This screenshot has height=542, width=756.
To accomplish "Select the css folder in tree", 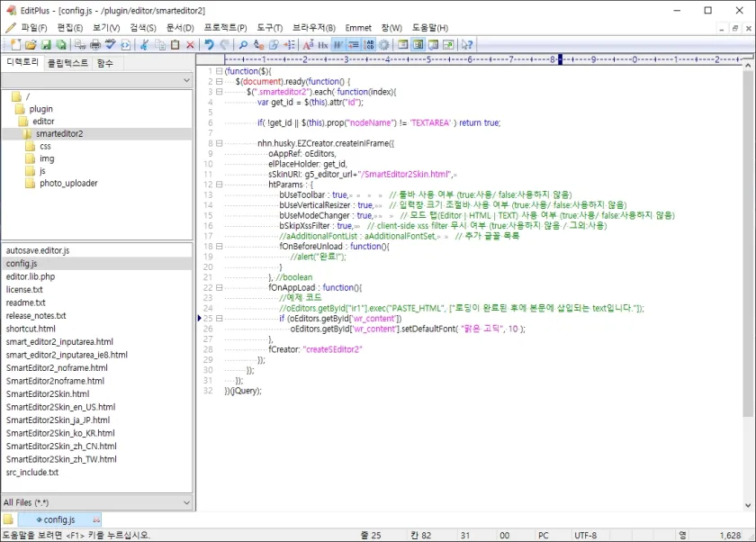I will 45,146.
